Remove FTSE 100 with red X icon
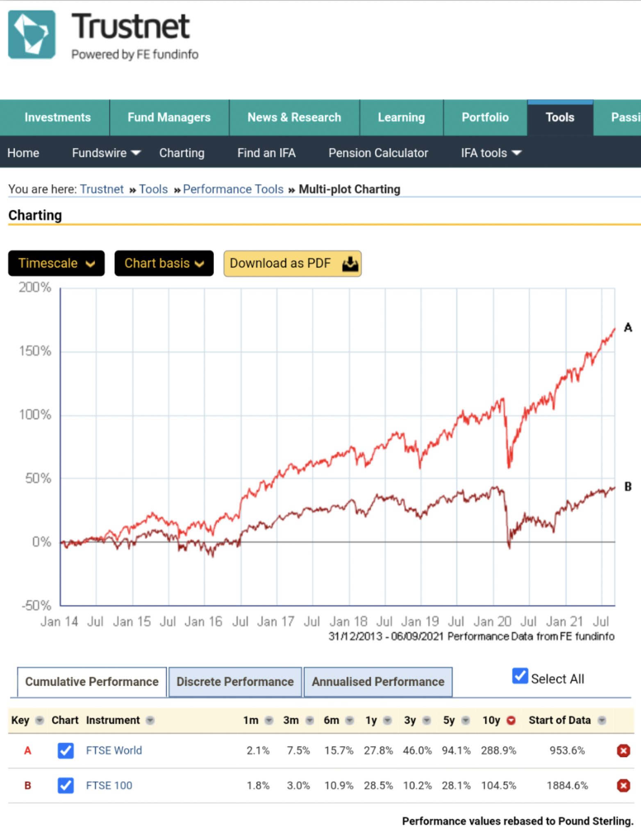 (x=623, y=785)
